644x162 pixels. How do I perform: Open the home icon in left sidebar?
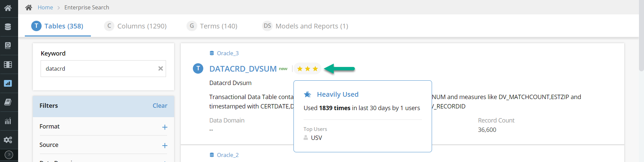click(x=8, y=8)
